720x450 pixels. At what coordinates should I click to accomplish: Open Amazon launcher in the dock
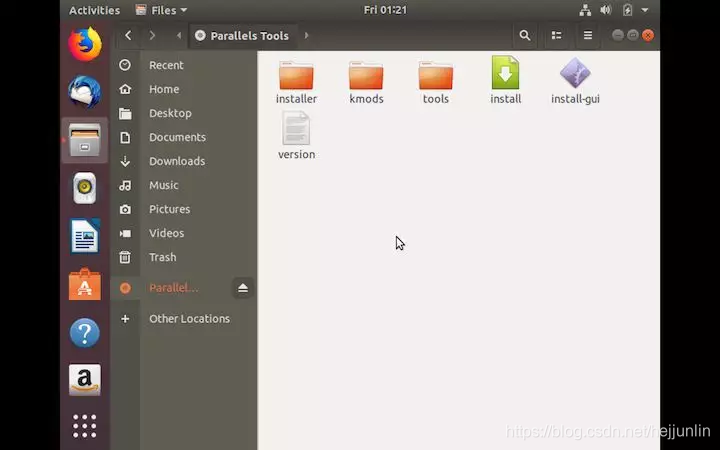coord(85,380)
